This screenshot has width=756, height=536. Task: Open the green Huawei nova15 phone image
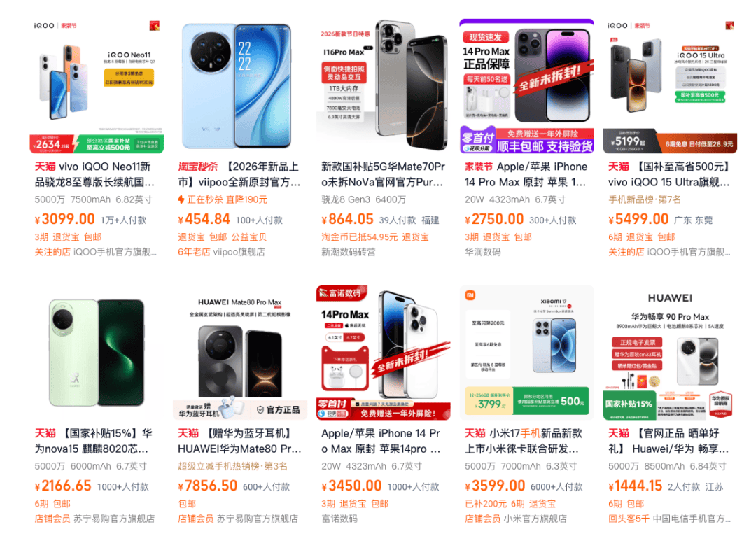(x=97, y=353)
